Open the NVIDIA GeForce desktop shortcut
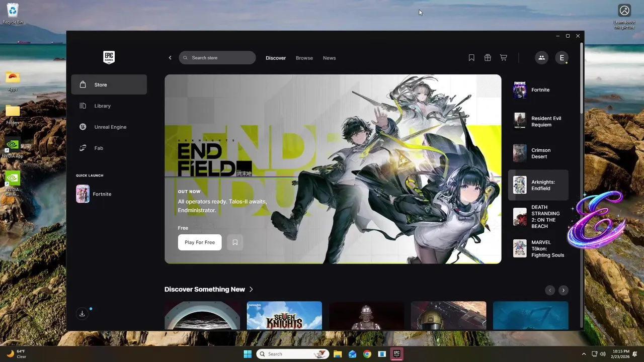This screenshot has width=644, height=362. click(x=13, y=184)
